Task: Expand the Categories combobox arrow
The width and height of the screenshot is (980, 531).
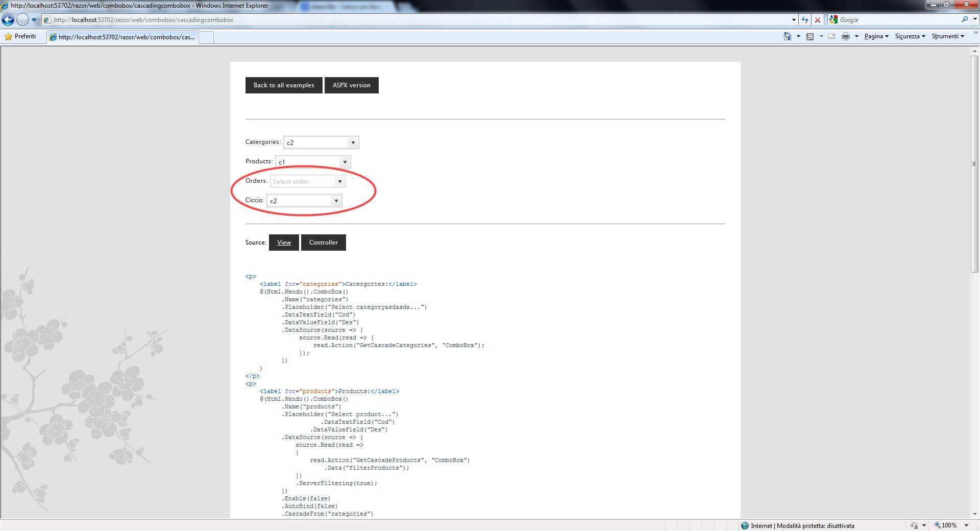Action: (x=353, y=142)
